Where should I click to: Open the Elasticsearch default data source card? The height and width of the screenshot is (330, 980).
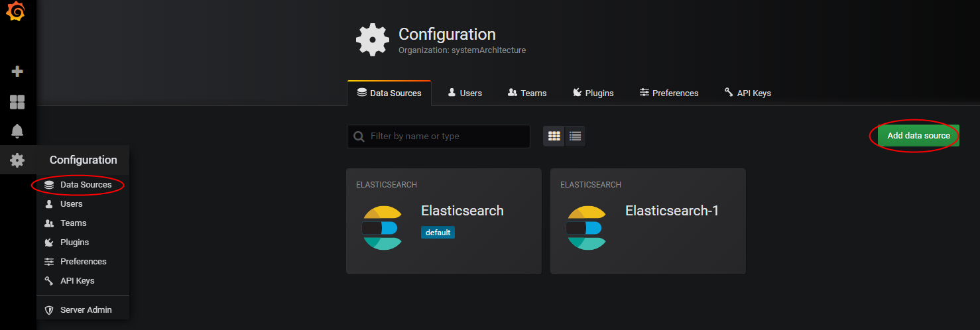tap(444, 221)
